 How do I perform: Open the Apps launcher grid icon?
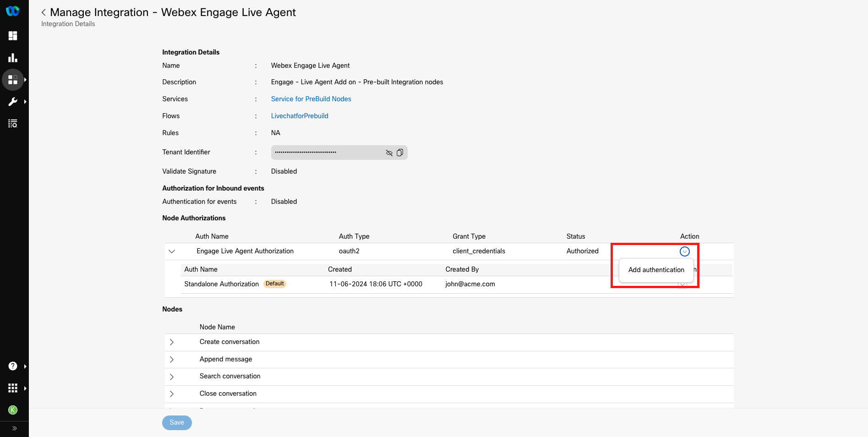tap(13, 388)
